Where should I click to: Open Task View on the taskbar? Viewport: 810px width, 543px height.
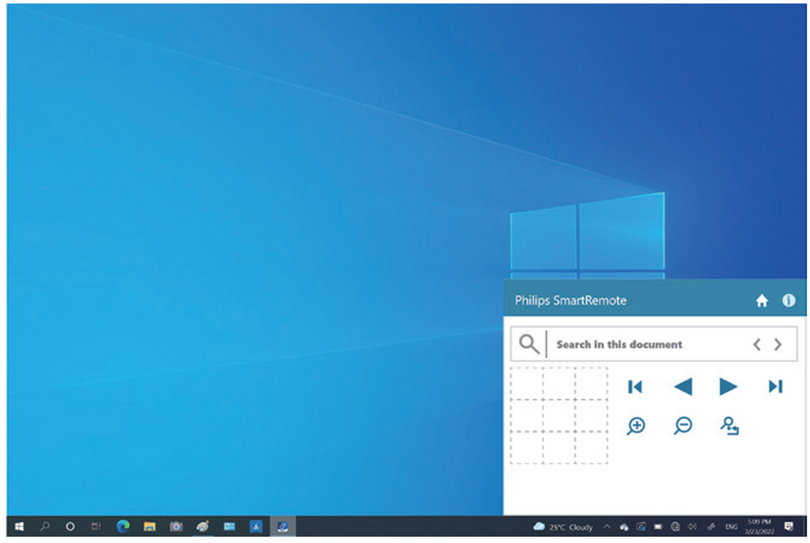click(96, 526)
